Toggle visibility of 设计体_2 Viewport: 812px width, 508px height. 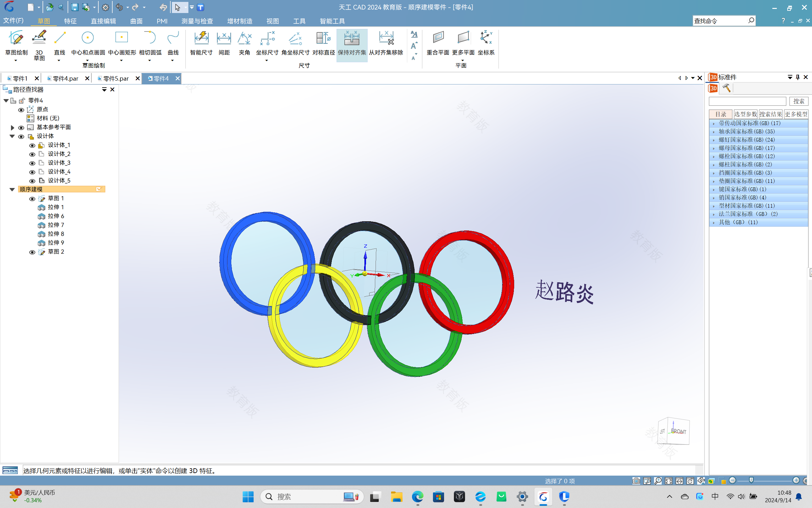point(32,154)
